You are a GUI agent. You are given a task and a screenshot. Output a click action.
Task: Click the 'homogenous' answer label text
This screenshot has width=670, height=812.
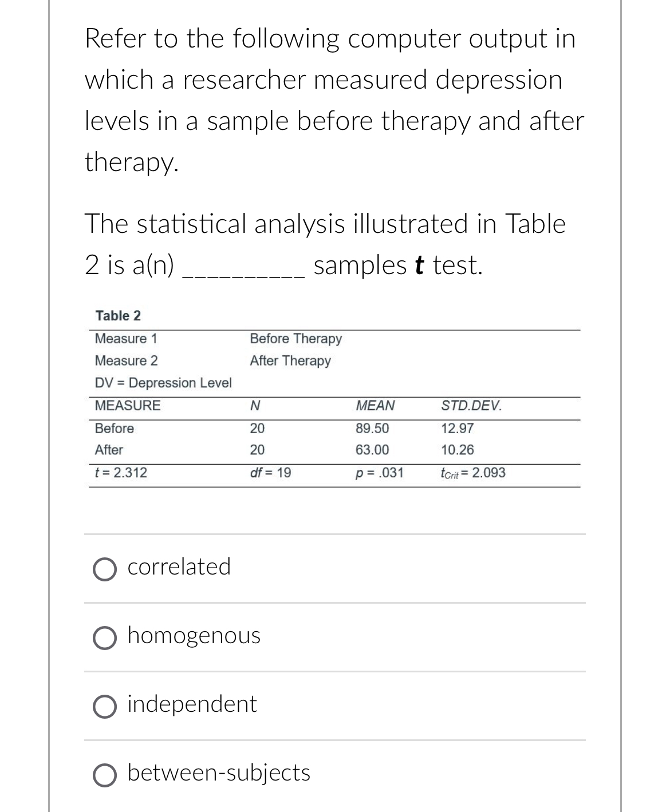tap(194, 636)
